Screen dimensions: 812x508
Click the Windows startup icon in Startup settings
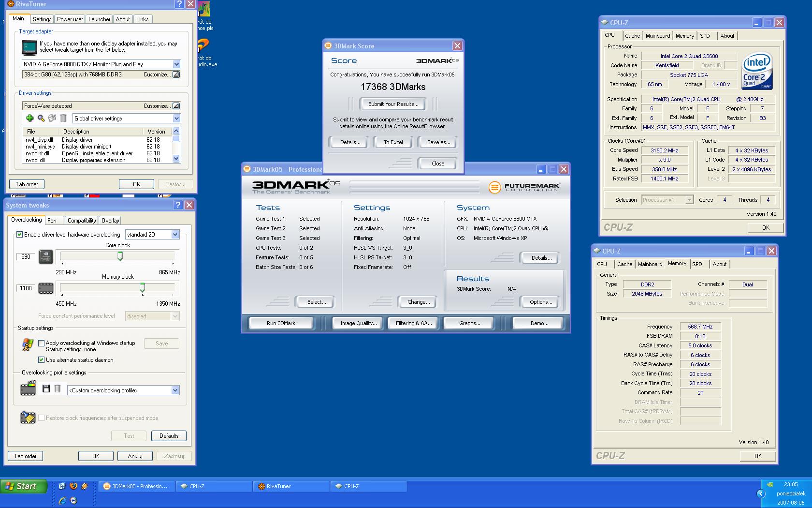point(28,344)
